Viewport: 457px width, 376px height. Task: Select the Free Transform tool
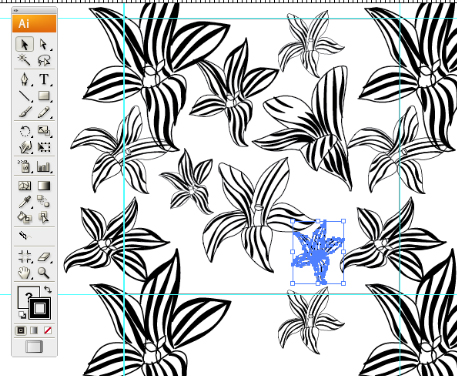point(44,147)
